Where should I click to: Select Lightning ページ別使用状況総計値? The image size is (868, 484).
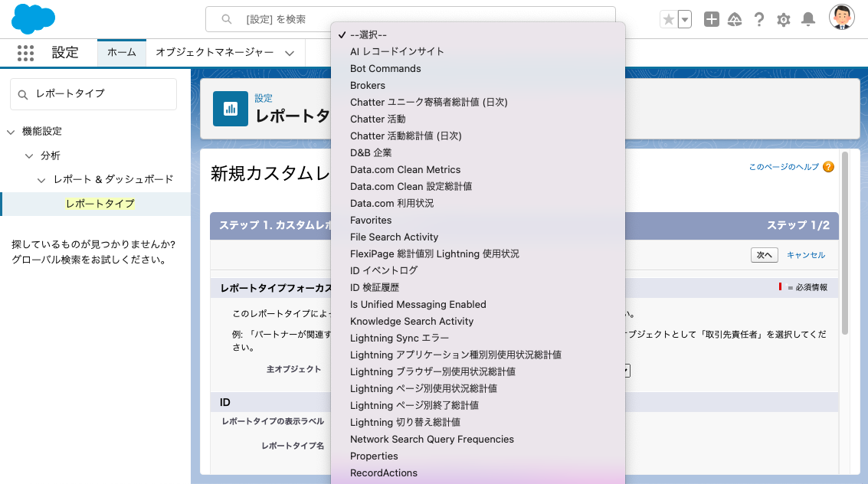478,389
